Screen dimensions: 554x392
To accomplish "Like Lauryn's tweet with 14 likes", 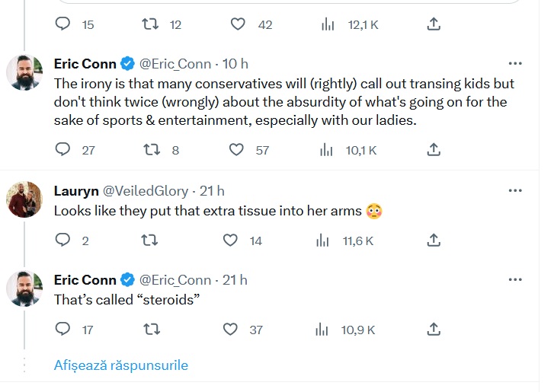I will 231,241.
